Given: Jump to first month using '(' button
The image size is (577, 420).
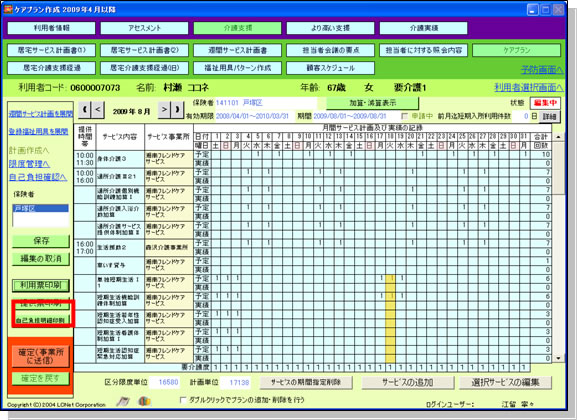Looking at the screenshot, I should click(x=85, y=110).
